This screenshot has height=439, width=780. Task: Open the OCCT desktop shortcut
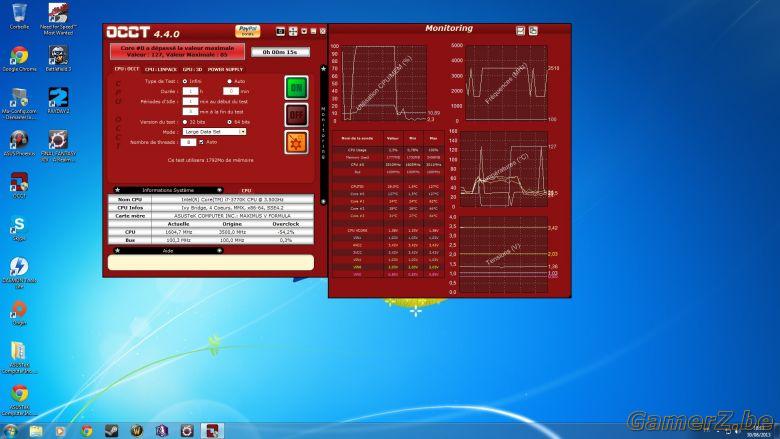coord(19,185)
